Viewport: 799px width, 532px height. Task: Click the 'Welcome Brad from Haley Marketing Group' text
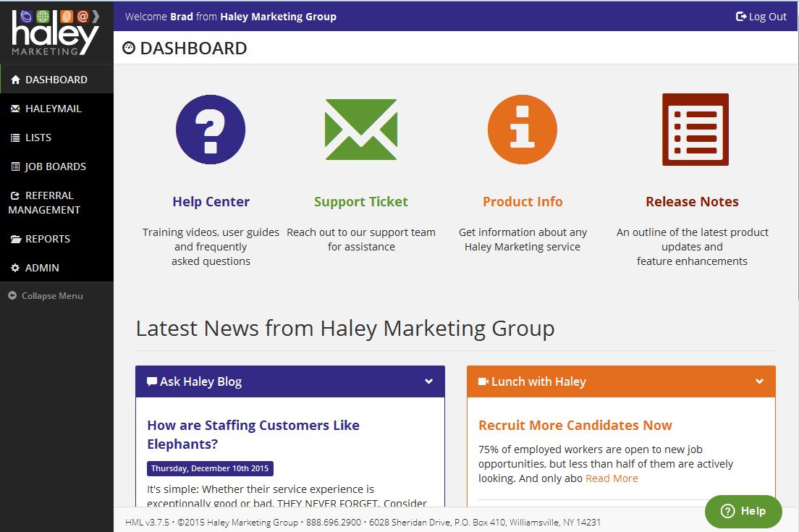pos(231,17)
